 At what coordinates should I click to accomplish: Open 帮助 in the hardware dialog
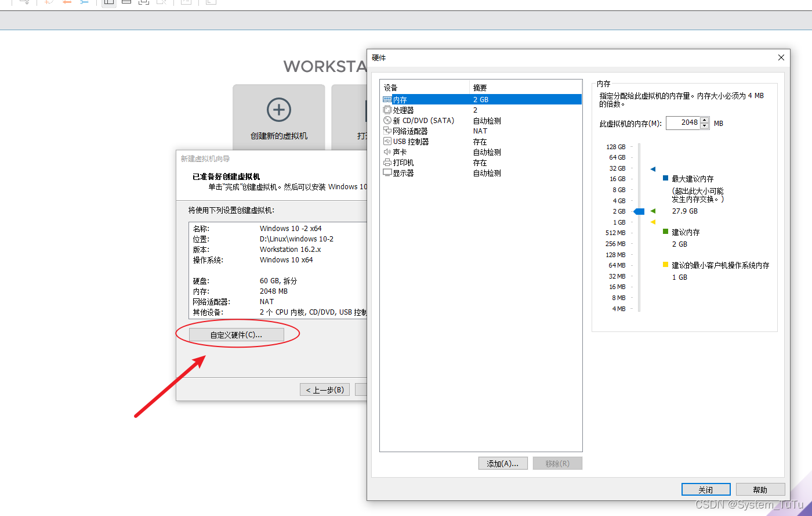tap(760, 489)
